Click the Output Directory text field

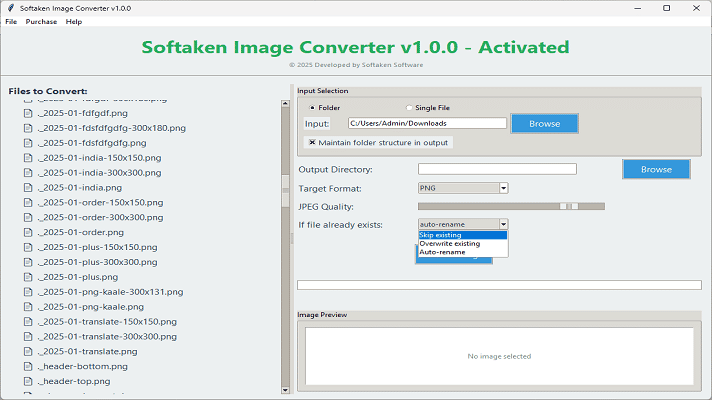497,169
